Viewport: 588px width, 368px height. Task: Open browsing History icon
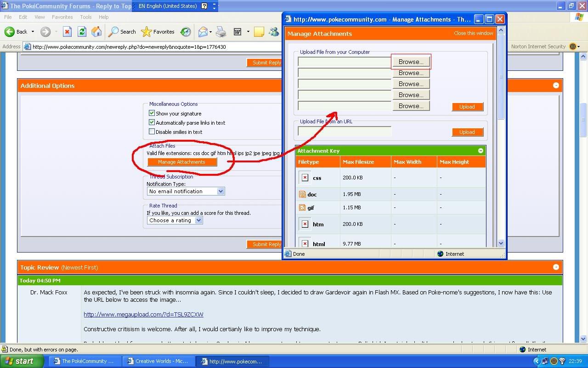186,32
